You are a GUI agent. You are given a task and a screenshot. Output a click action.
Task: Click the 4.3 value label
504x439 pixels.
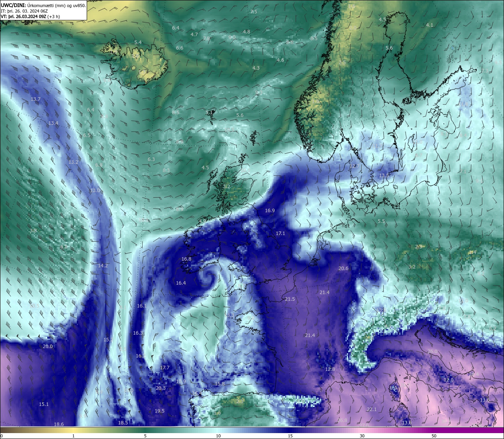[x=256, y=68]
